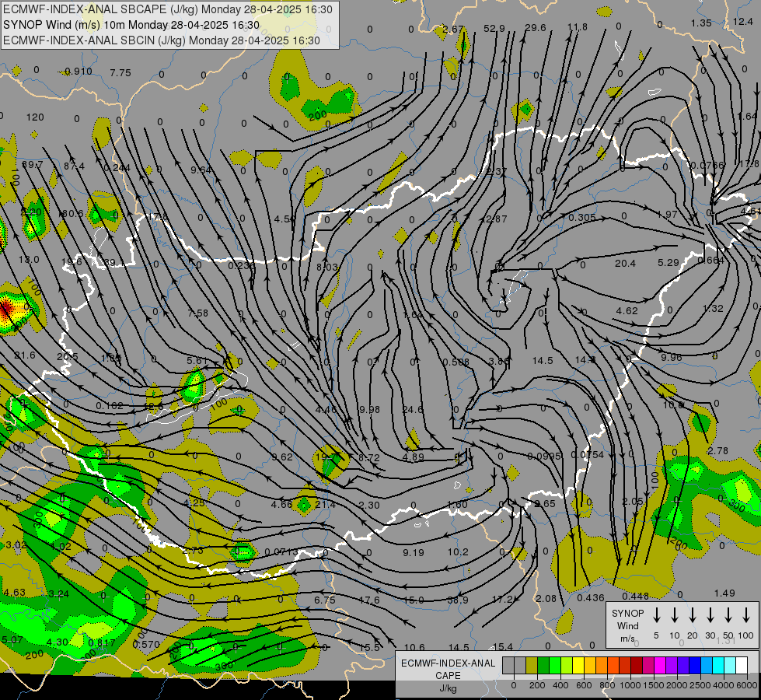Click map value '9.64' on the map
Viewport: 761px width, 700px height.
point(201,170)
